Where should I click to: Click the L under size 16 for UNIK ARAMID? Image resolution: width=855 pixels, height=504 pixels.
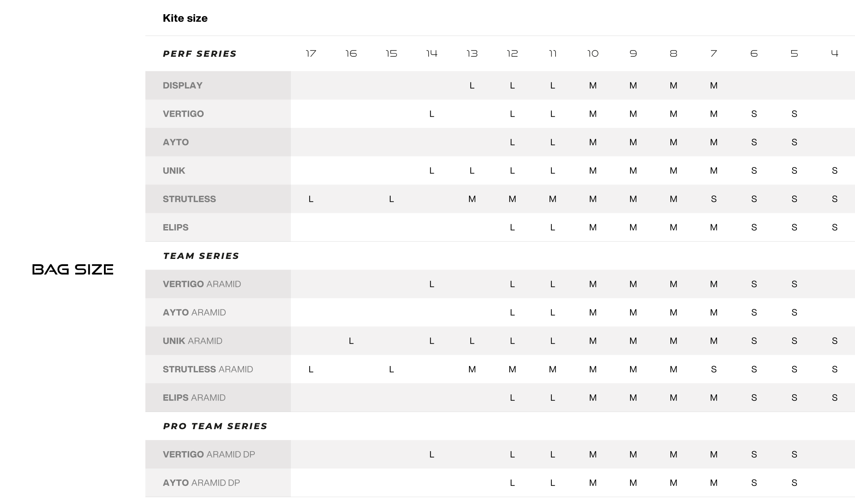pos(351,341)
